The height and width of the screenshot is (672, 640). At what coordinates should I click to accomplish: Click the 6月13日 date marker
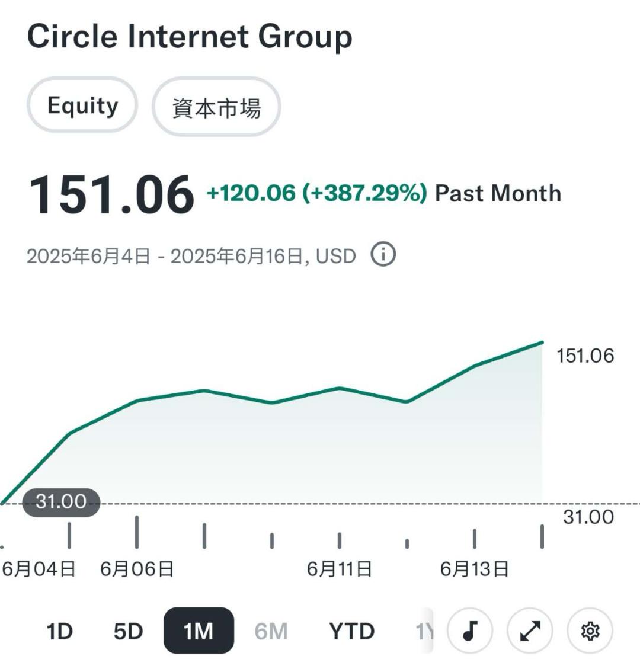pos(474,569)
